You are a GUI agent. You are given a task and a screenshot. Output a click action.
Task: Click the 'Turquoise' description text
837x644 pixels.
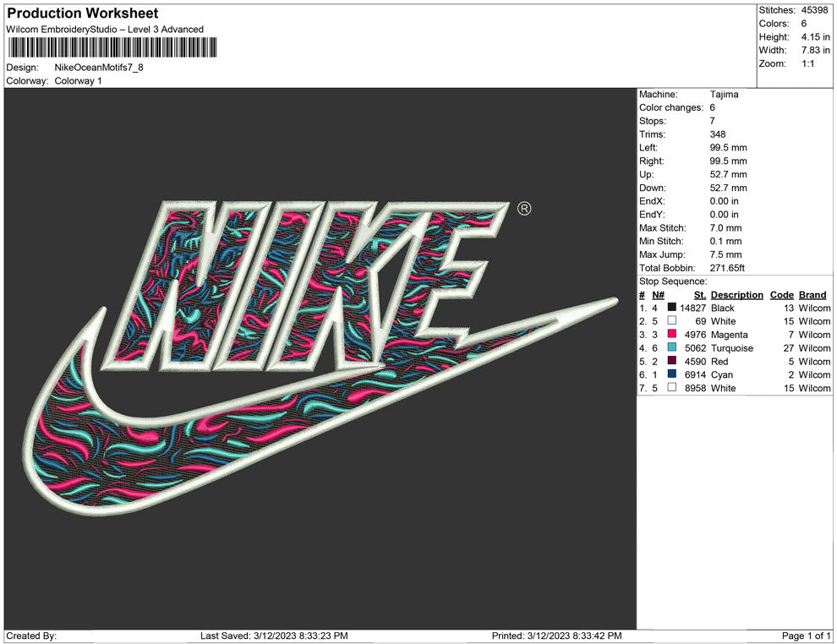[732, 347]
